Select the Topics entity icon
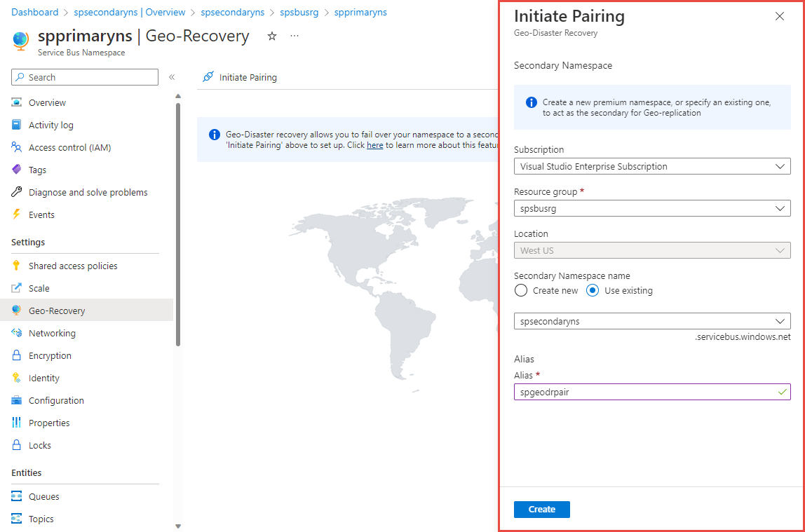 pos(17,519)
